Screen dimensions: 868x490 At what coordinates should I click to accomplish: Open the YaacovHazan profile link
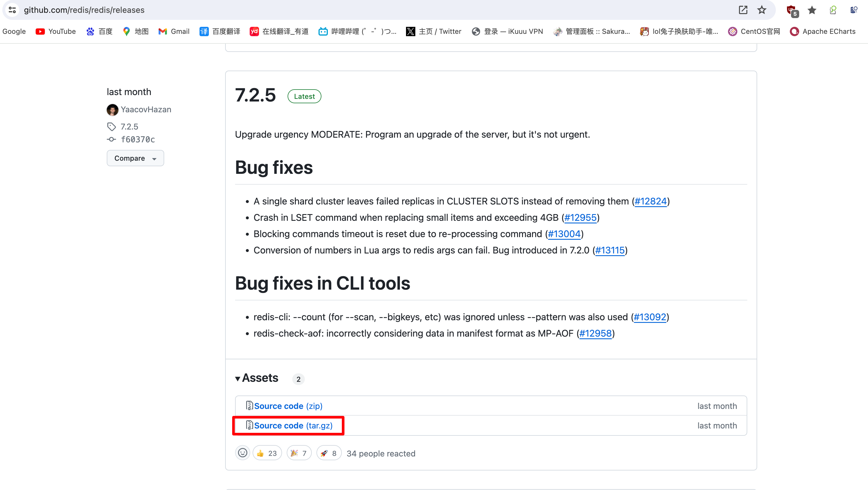(146, 110)
